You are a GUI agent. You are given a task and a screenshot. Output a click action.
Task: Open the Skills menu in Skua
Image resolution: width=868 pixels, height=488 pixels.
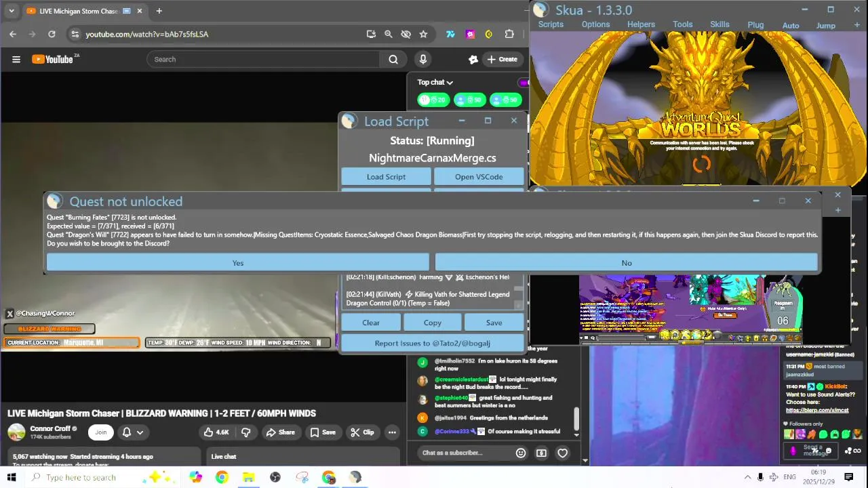[719, 24]
